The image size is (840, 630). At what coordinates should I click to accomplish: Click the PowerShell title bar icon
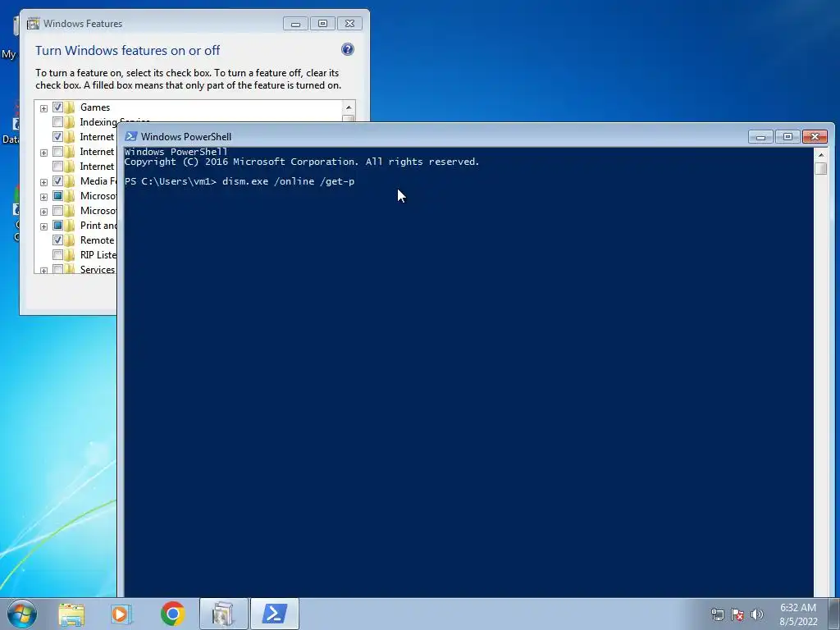(x=130, y=137)
